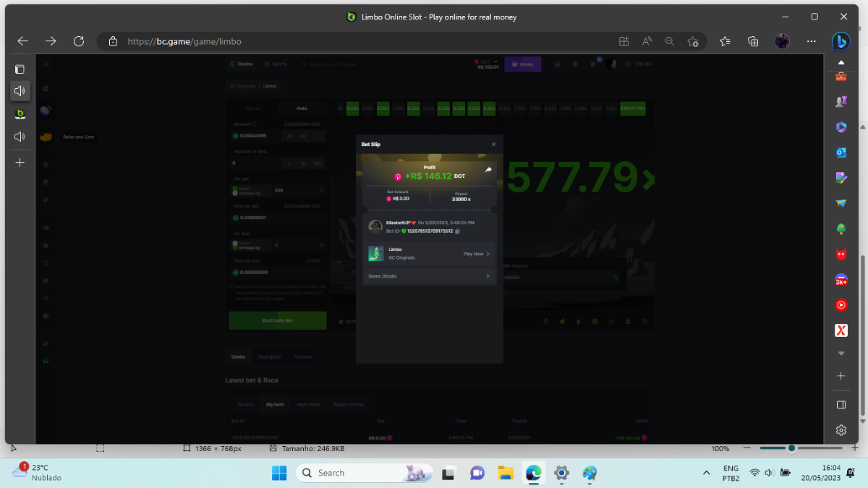Switch to the High rollers tab

[x=308, y=404]
